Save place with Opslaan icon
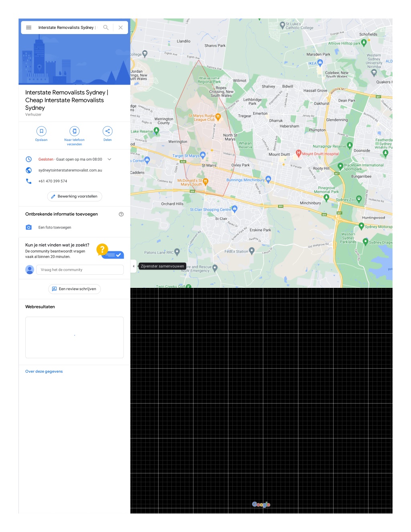The height and width of the screenshot is (532, 411). [x=41, y=131]
